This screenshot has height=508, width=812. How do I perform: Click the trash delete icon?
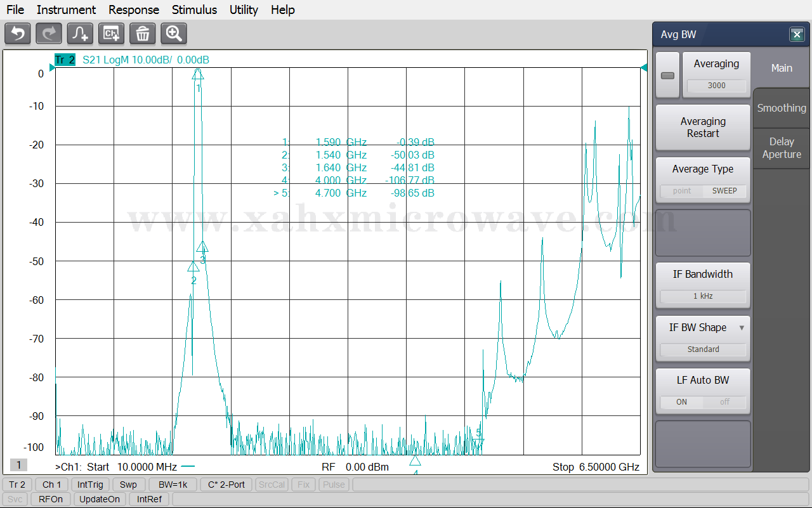click(142, 34)
